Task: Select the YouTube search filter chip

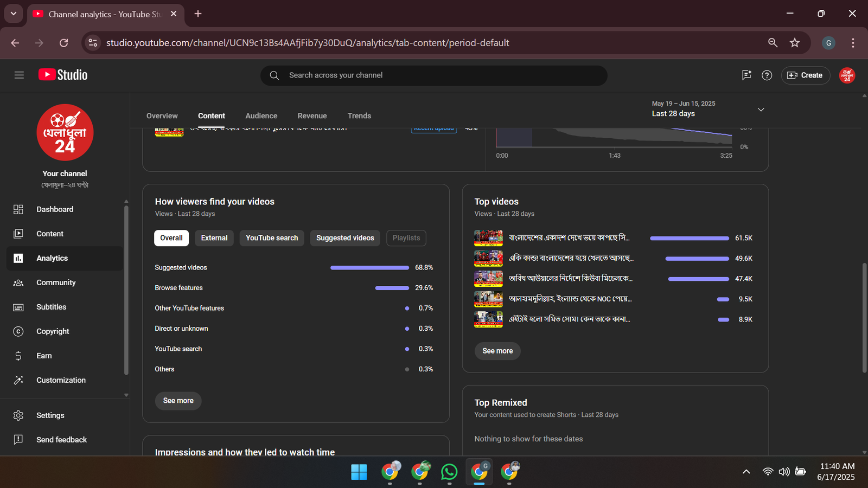Action: pyautogui.click(x=272, y=238)
